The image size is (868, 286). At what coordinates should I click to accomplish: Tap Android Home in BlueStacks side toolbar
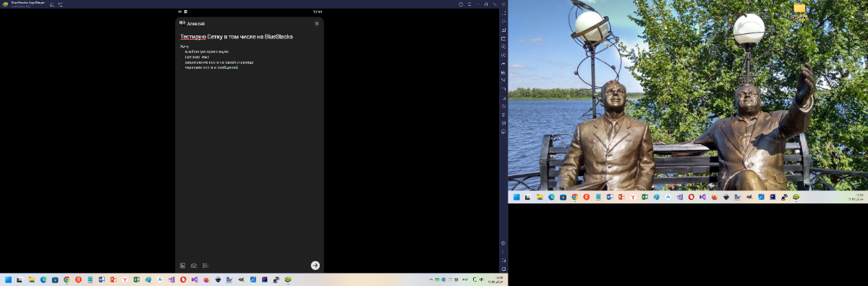click(503, 261)
